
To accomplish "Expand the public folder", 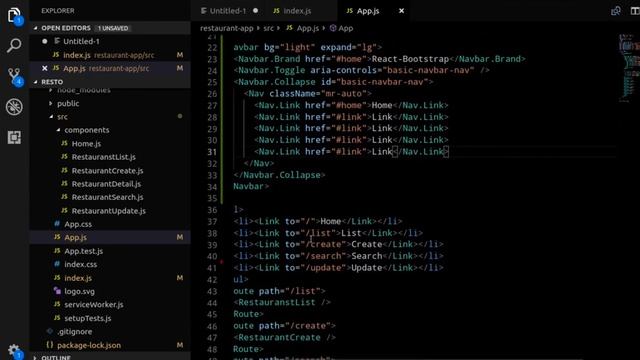I will pos(68,103).
